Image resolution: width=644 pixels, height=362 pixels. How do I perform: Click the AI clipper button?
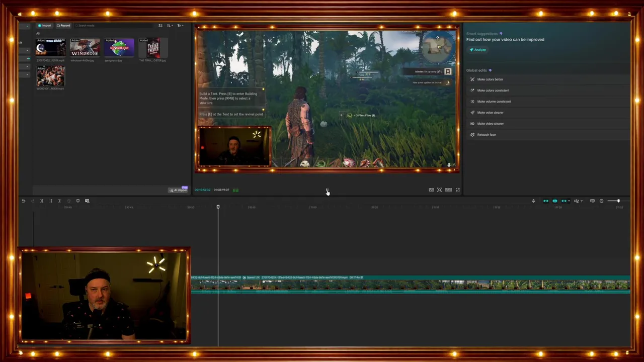tap(178, 190)
